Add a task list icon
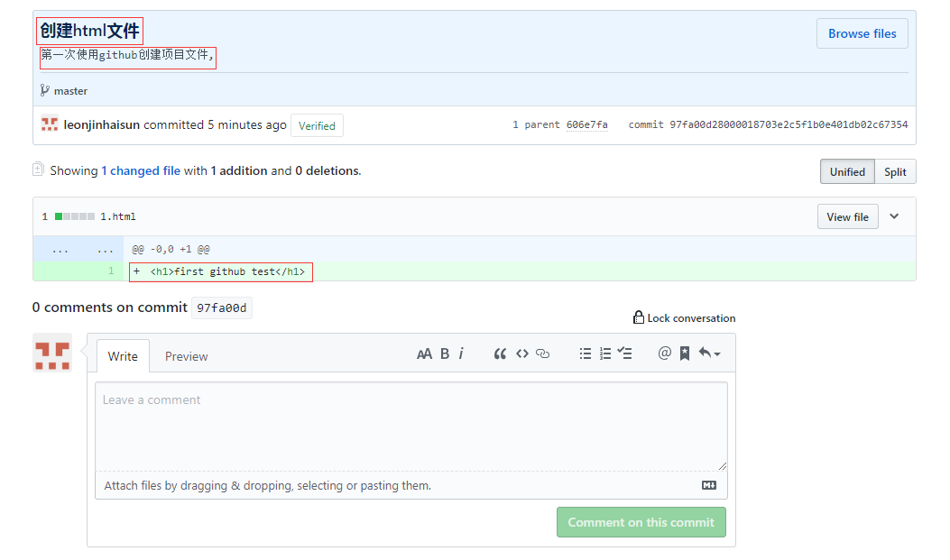Image resolution: width=950 pixels, height=560 pixels. point(624,353)
